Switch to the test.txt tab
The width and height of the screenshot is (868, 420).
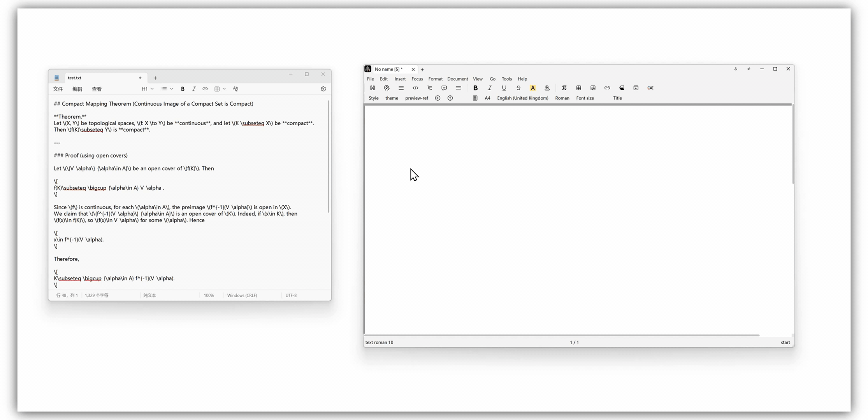(x=75, y=78)
